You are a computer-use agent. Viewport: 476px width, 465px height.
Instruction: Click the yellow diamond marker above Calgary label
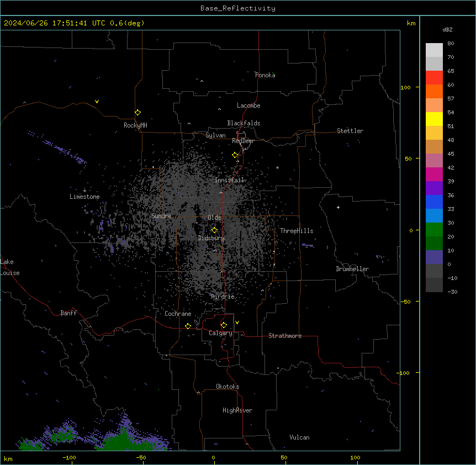pyautogui.click(x=224, y=325)
